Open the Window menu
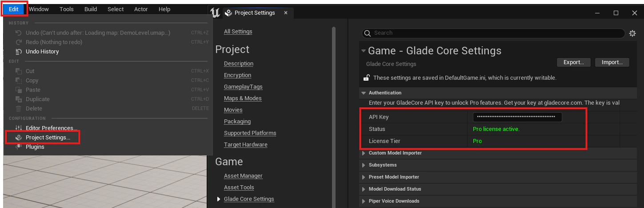The height and width of the screenshot is (208, 644). [39, 9]
